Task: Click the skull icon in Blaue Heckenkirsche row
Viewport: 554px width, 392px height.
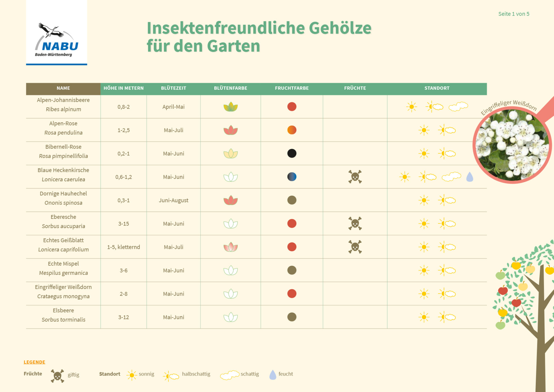Action: 355,177
